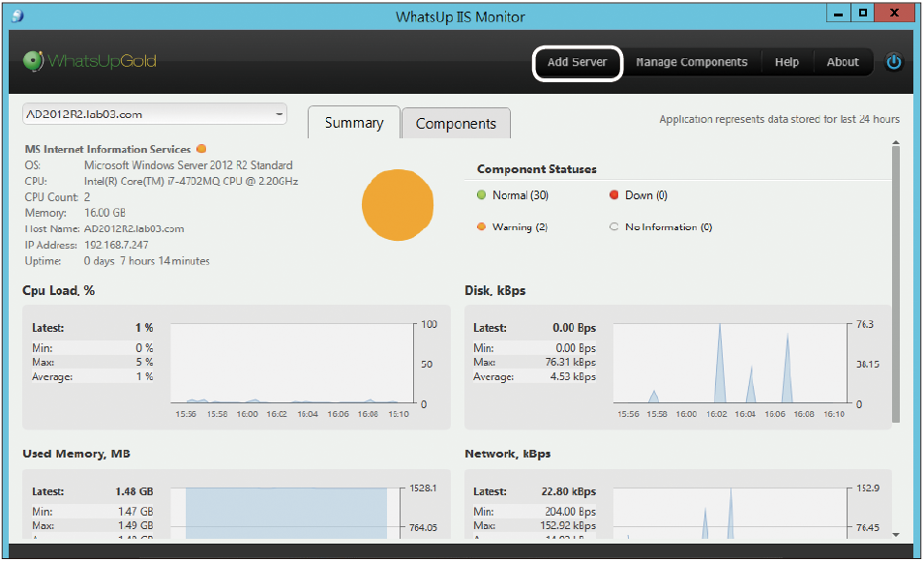Click the scrollbar down arrow
The height and width of the screenshot is (562, 924).
click(896, 535)
